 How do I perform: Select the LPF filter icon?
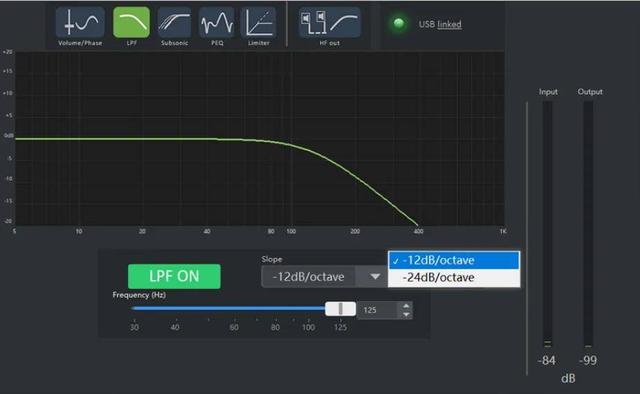click(x=131, y=22)
